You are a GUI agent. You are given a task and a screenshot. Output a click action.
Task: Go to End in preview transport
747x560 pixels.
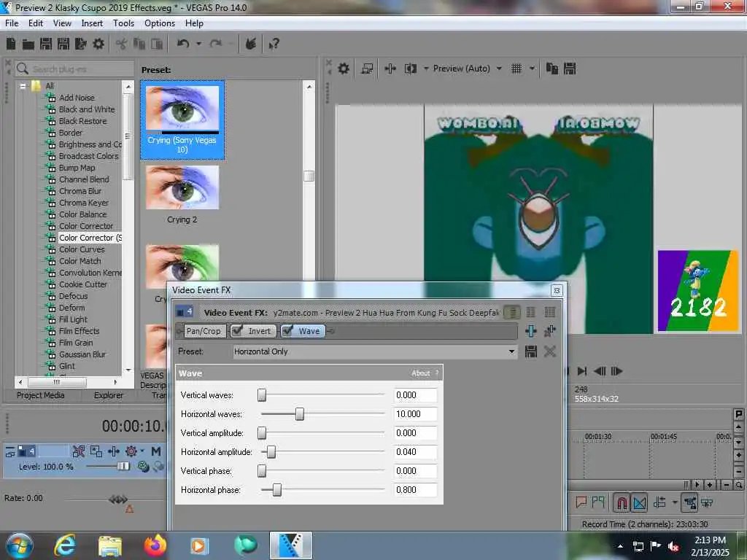581,371
